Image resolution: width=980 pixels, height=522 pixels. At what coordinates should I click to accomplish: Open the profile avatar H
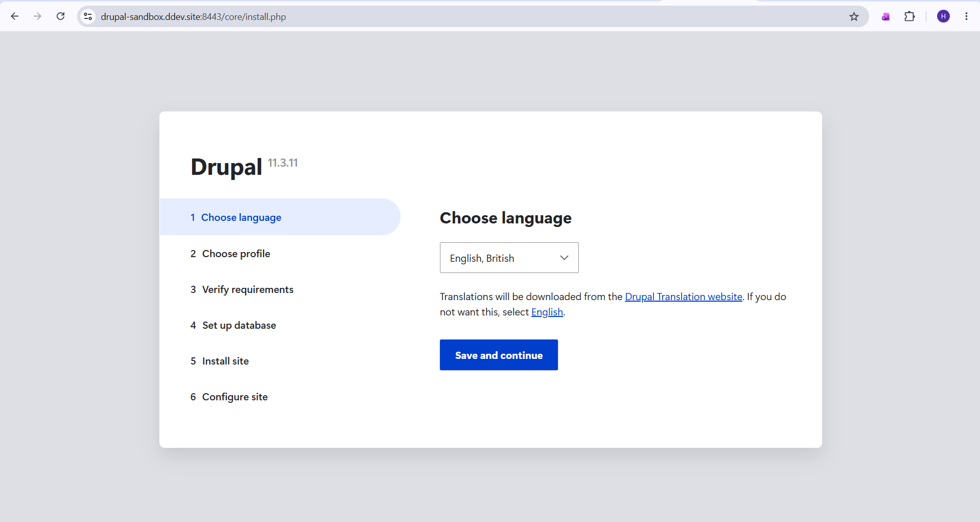click(943, 16)
